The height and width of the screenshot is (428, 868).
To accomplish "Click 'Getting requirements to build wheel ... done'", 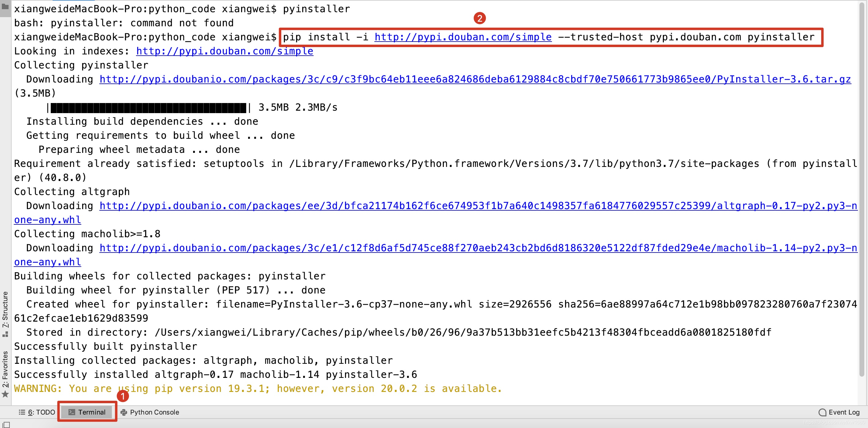I will click(x=161, y=135).
